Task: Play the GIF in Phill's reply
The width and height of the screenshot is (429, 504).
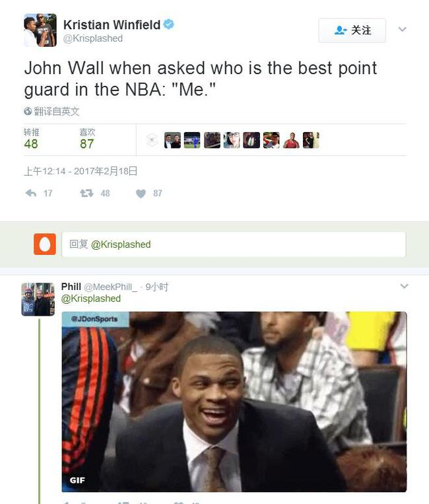Action: pos(234,402)
